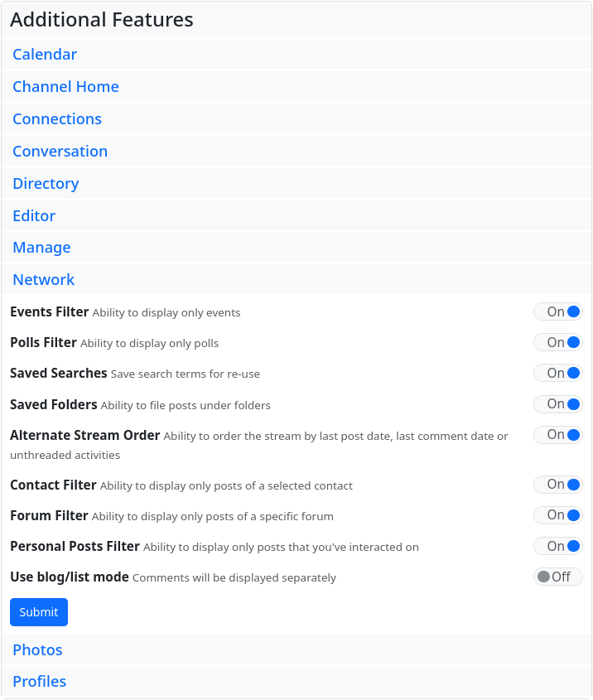Disable Alternate Stream Order toggle

(557, 435)
